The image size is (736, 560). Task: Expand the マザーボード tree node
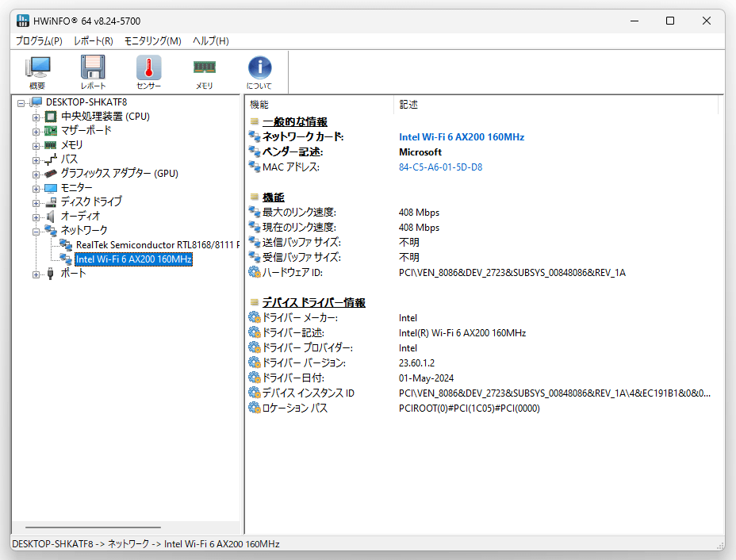click(x=36, y=132)
